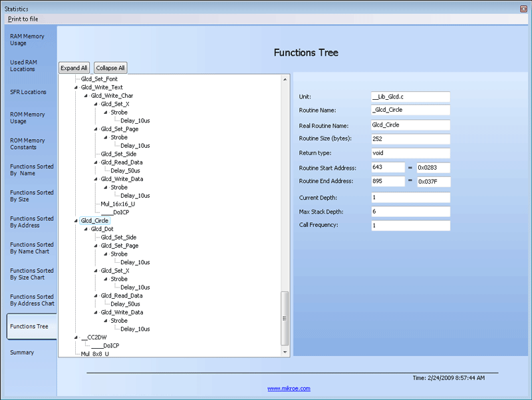Image resolution: width=532 pixels, height=400 pixels.
Task: Open Functions Sorted By Address tab
Action: 31,222
